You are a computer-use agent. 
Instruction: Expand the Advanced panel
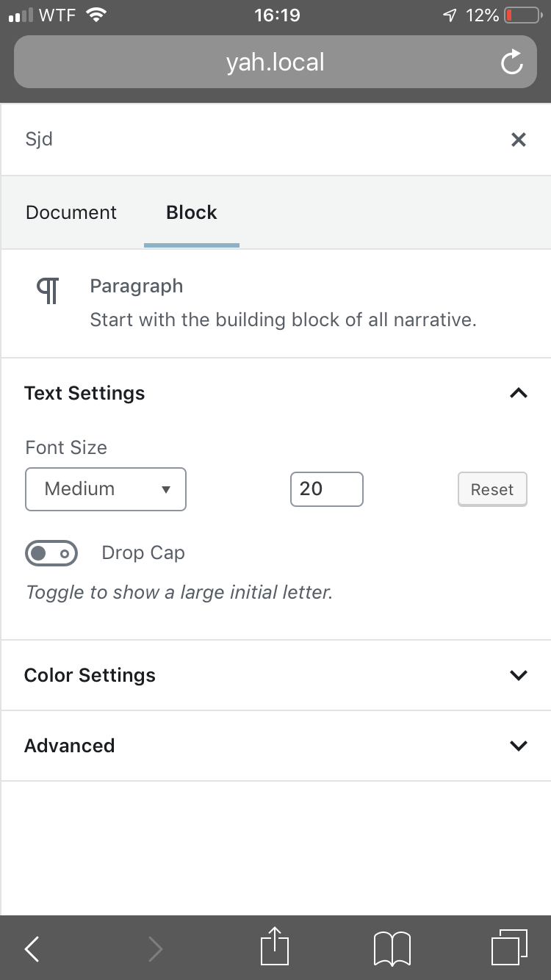coord(518,746)
